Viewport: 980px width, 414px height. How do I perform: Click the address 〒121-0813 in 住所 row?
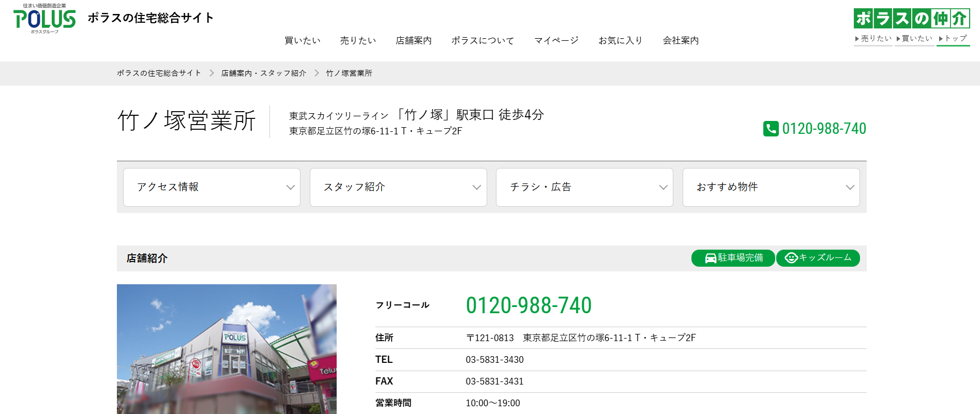coord(490,338)
